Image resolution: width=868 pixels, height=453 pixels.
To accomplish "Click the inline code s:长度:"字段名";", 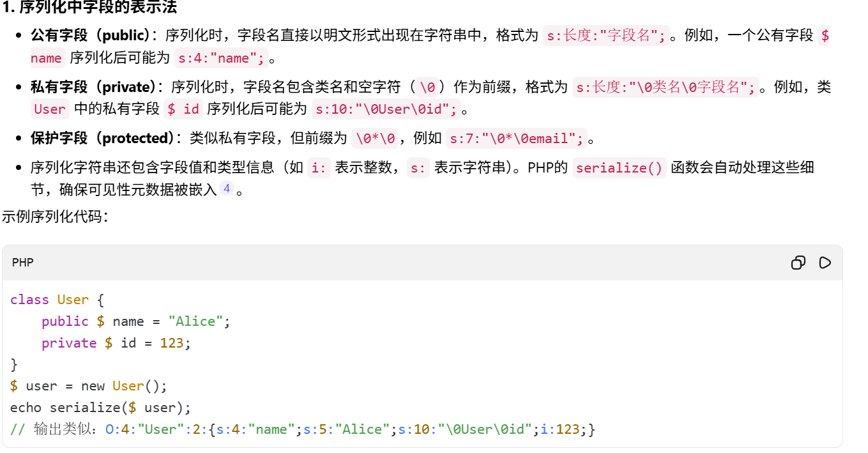I will coord(605,36).
